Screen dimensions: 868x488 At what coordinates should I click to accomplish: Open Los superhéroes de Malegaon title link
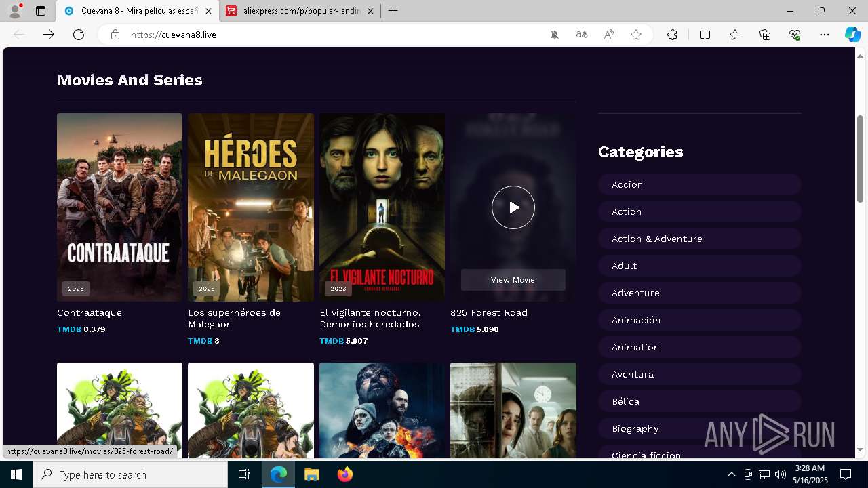234,319
